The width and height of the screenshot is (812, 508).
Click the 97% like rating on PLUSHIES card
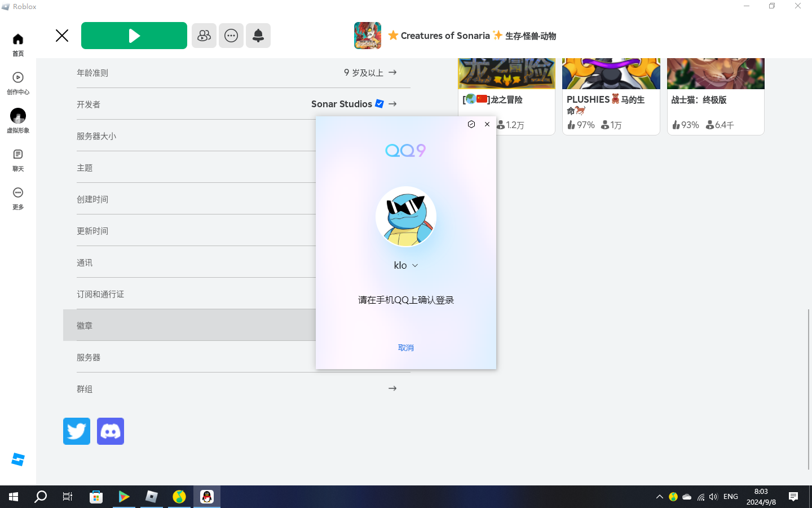coord(581,125)
